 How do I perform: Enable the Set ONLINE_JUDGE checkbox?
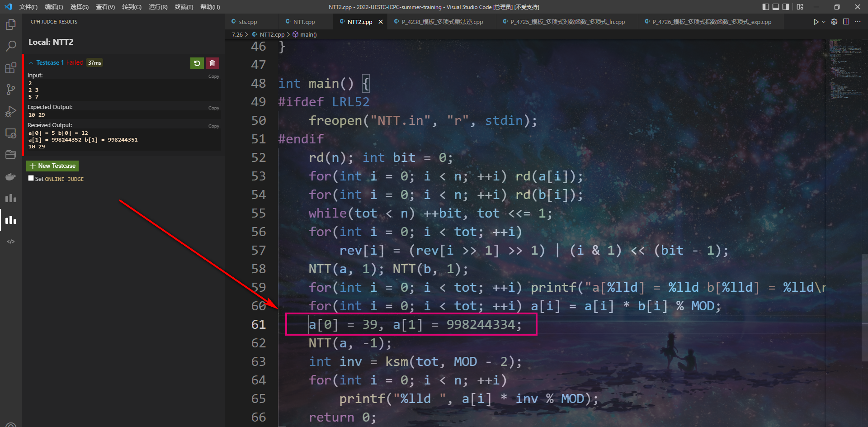pyautogui.click(x=31, y=178)
